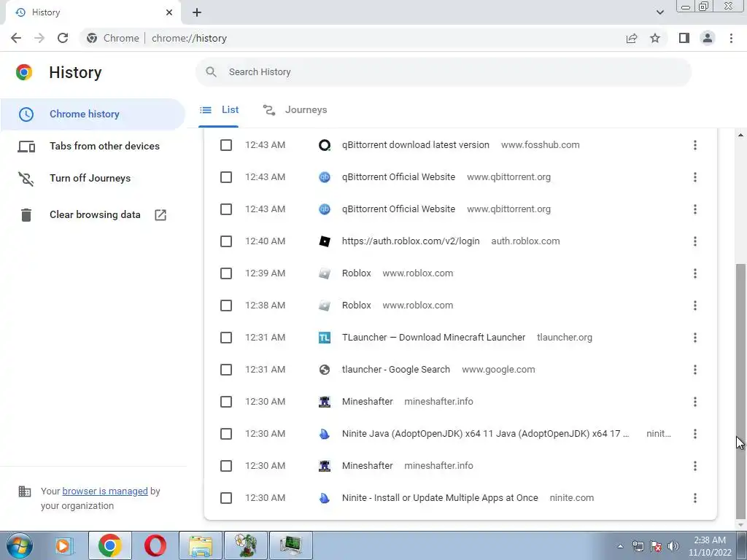
Task: Go back using the browser back arrow
Action: tap(16, 38)
